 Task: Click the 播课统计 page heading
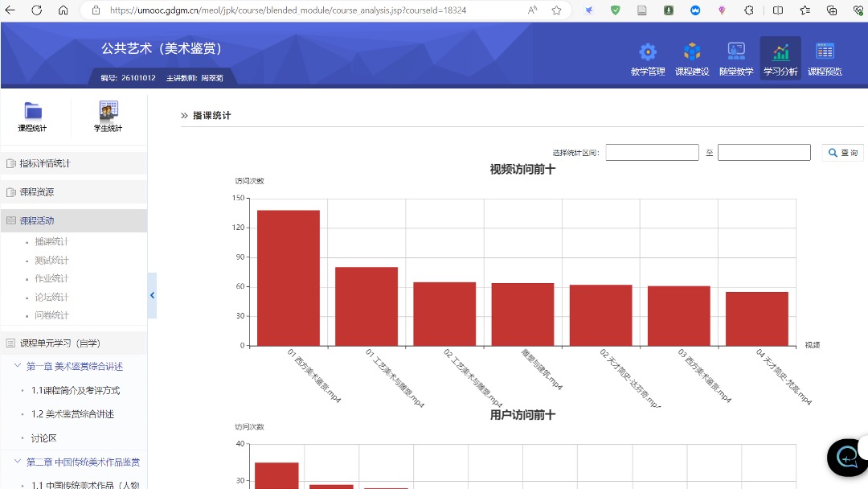212,115
